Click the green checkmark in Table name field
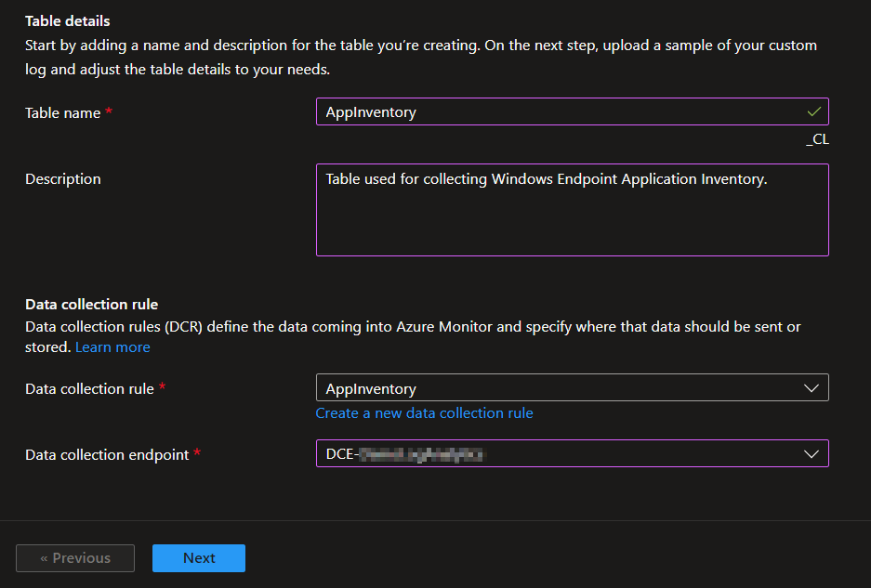871x588 pixels. pos(814,111)
